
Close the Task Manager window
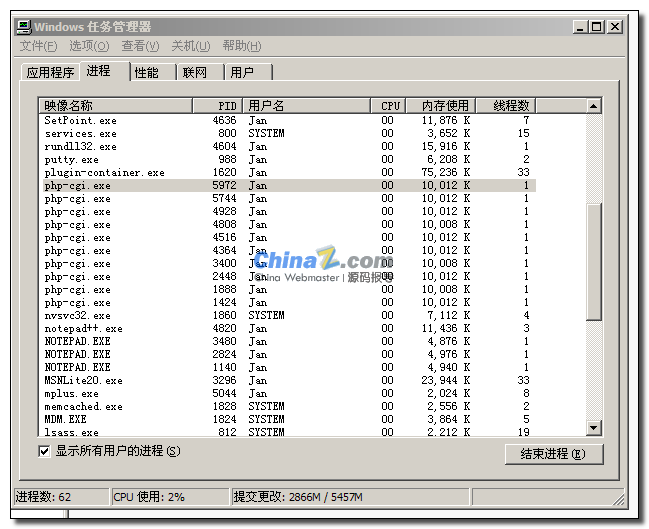click(615, 27)
